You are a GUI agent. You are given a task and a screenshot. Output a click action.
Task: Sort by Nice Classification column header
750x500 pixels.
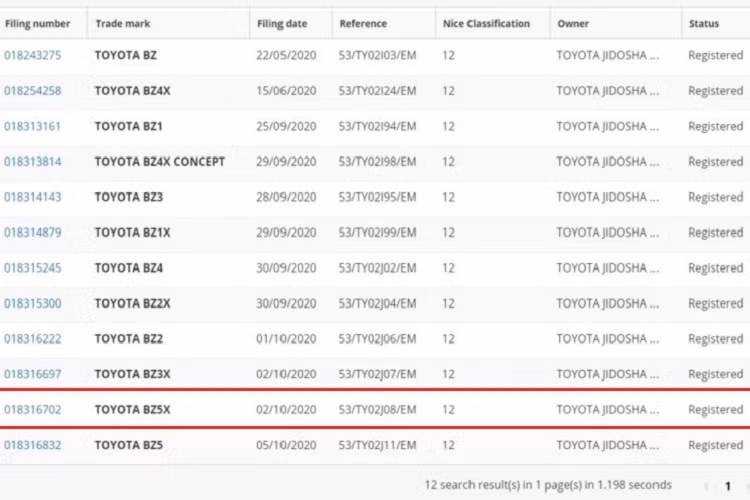[486, 23]
